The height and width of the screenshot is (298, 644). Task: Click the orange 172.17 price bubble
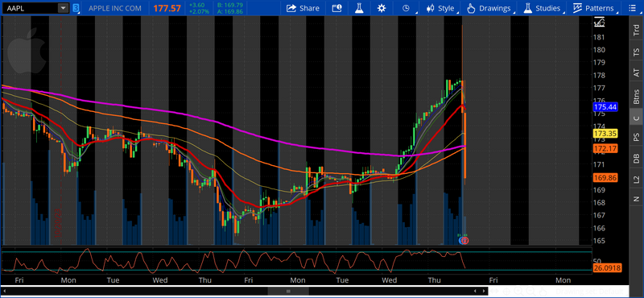606,147
